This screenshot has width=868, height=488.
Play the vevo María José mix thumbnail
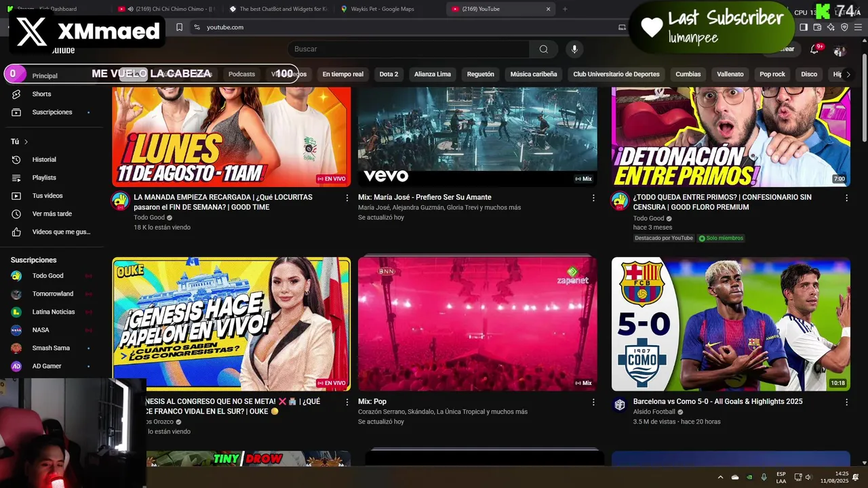(477, 136)
